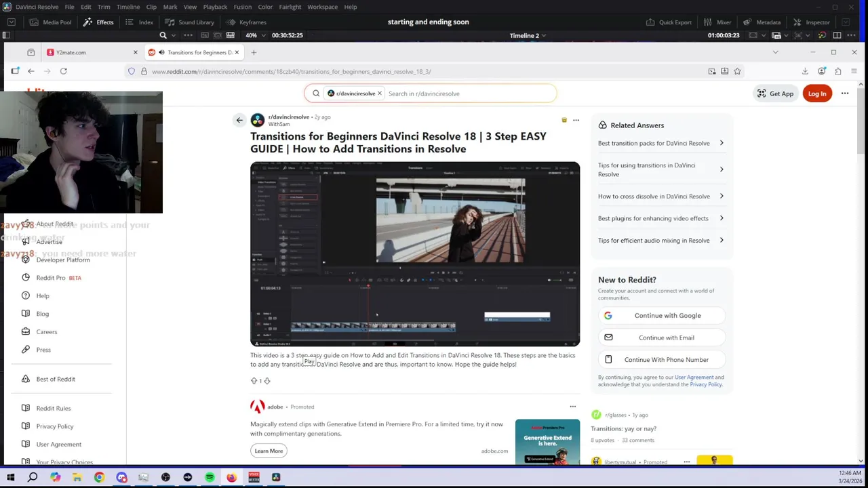This screenshot has width=868, height=488.
Task: Show the Metadata panel
Action: (762, 22)
